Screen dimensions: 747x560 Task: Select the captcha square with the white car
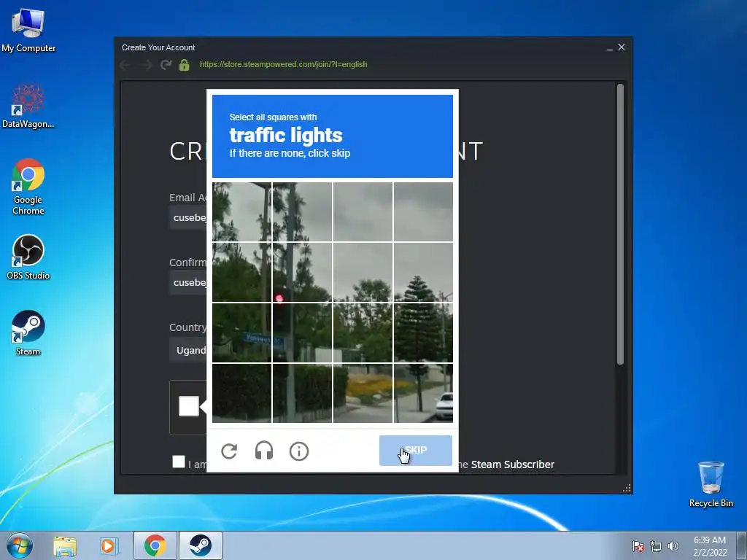424,393
